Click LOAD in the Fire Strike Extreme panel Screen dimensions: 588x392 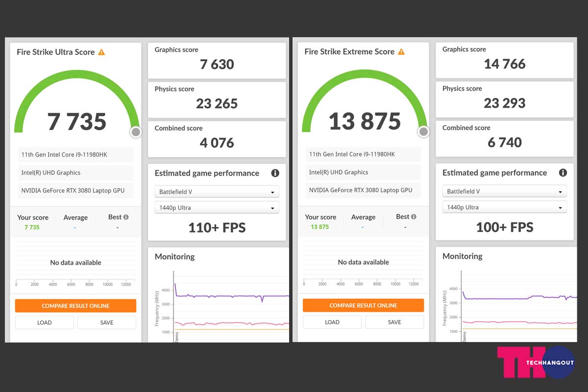[332, 322]
